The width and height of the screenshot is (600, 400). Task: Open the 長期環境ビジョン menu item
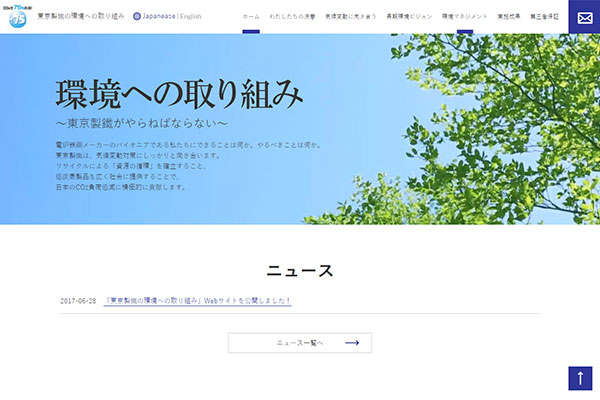pyautogui.click(x=409, y=16)
